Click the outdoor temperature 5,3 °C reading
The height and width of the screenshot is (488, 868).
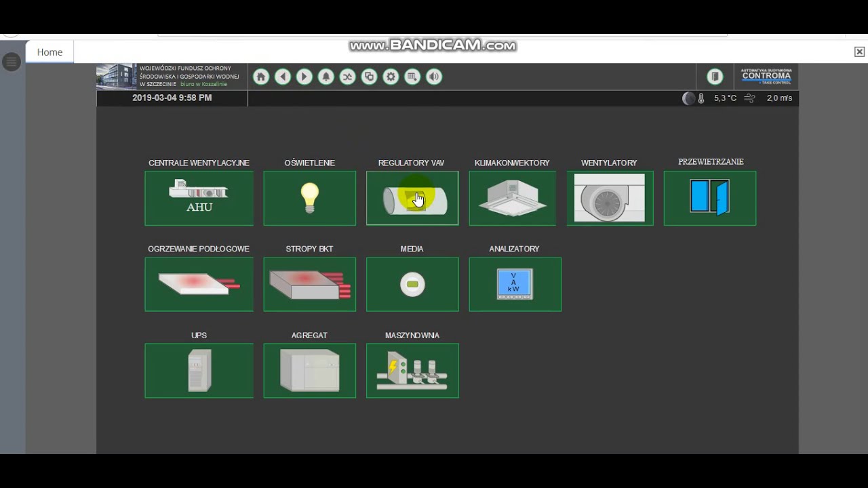tap(725, 98)
